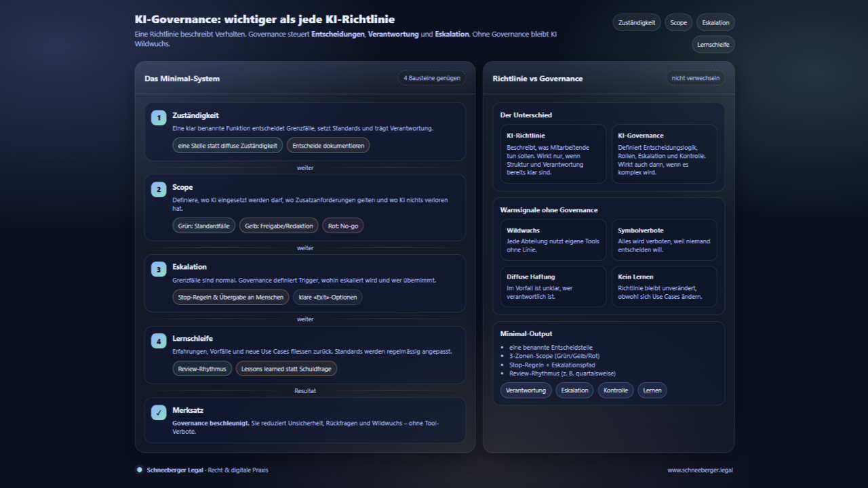Image resolution: width=868 pixels, height=488 pixels.
Task: Click the 'Scope' heading of step 2
Action: [182, 187]
